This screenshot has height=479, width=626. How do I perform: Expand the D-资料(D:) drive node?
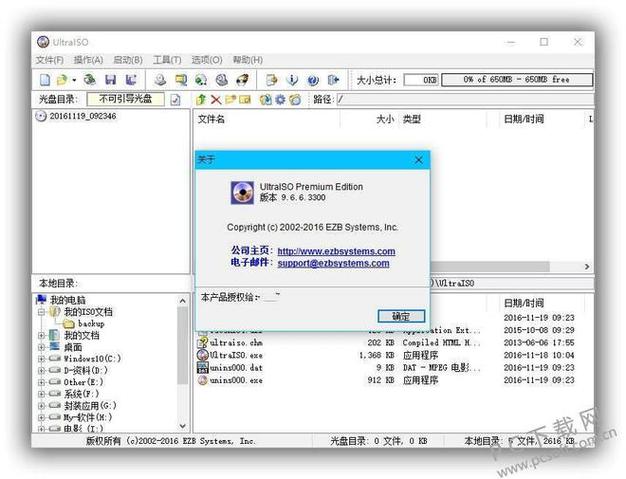[x=42, y=370]
